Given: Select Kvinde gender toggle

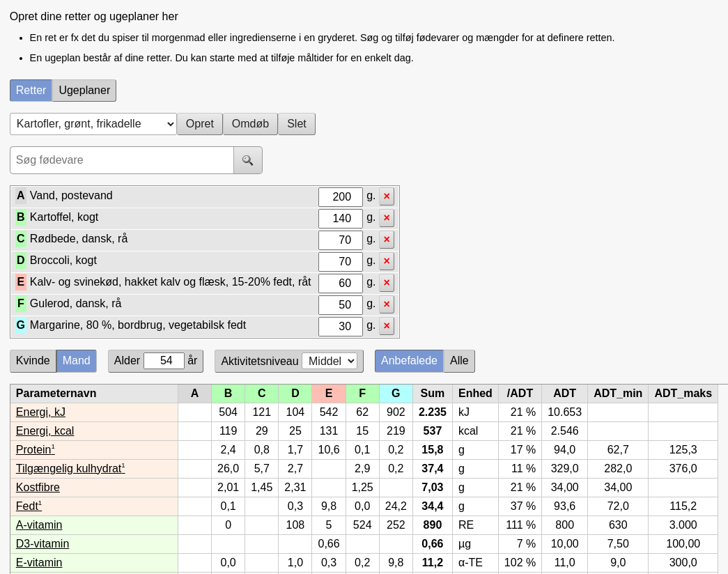Looking at the screenshot, I should pyautogui.click(x=33, y=361).
